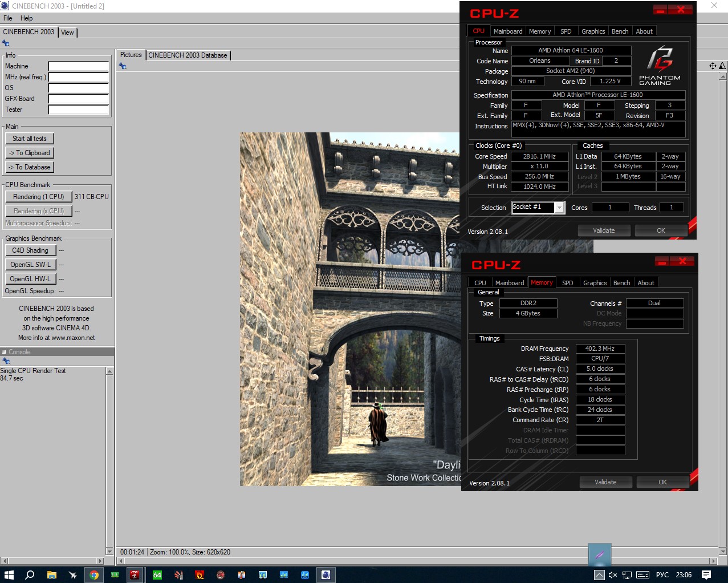Image resolution: width=728 pixels, height=583 pixels.
Task: Open File Explorer from taskbar
Action: pos(51,574)
